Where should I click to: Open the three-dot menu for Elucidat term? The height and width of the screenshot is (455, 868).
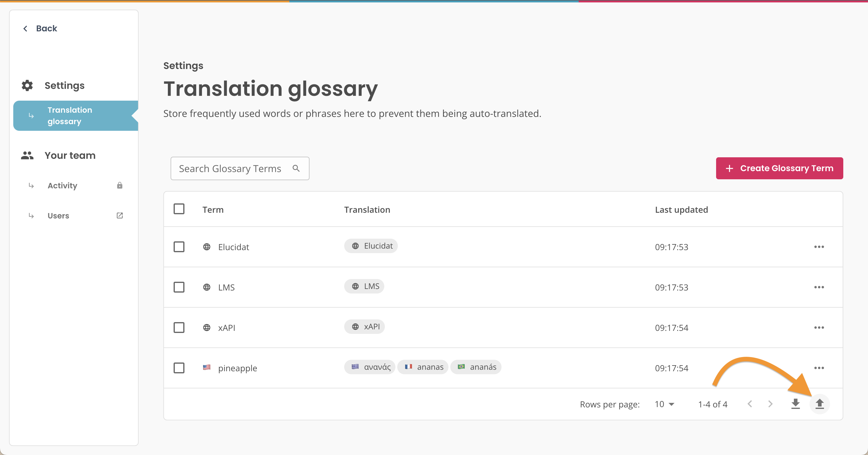[x=819, y=246]
